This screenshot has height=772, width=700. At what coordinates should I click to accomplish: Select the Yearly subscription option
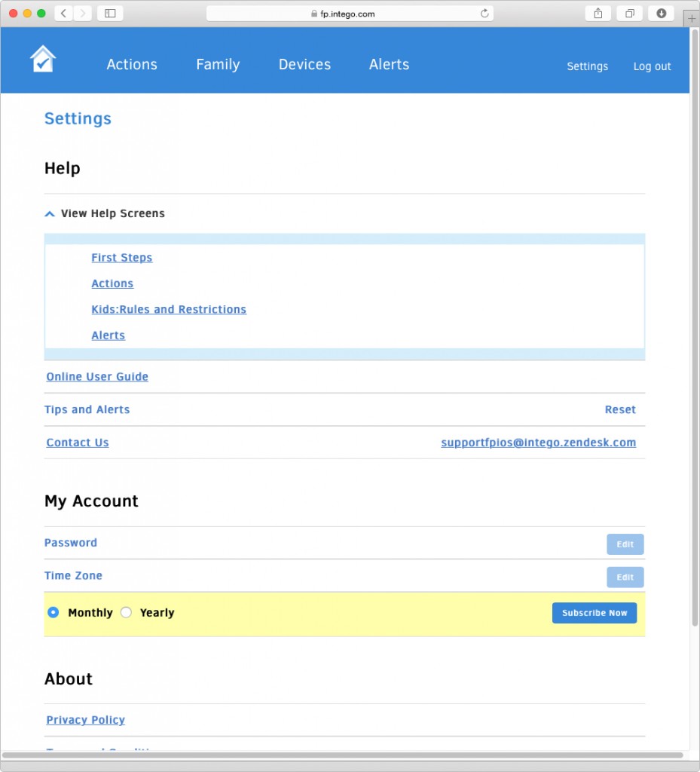tap(126, 612)
